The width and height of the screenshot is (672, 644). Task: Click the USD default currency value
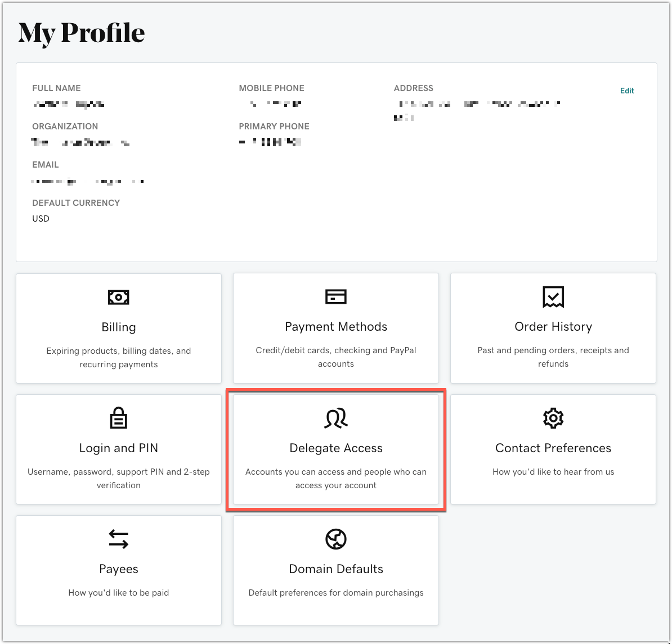40,218
